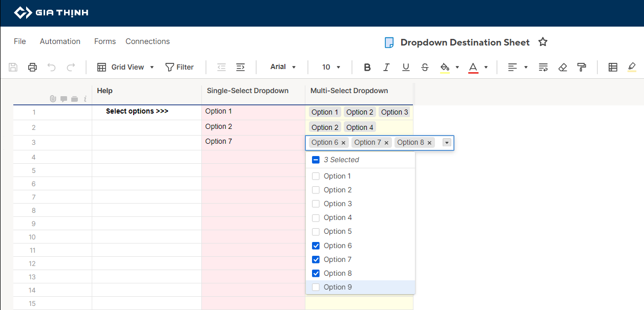Image resolution: width=644 pixels, height=310 pixels.
Task: Click the Clear Formatting eraser icon
Action: [x=563, y=67]
